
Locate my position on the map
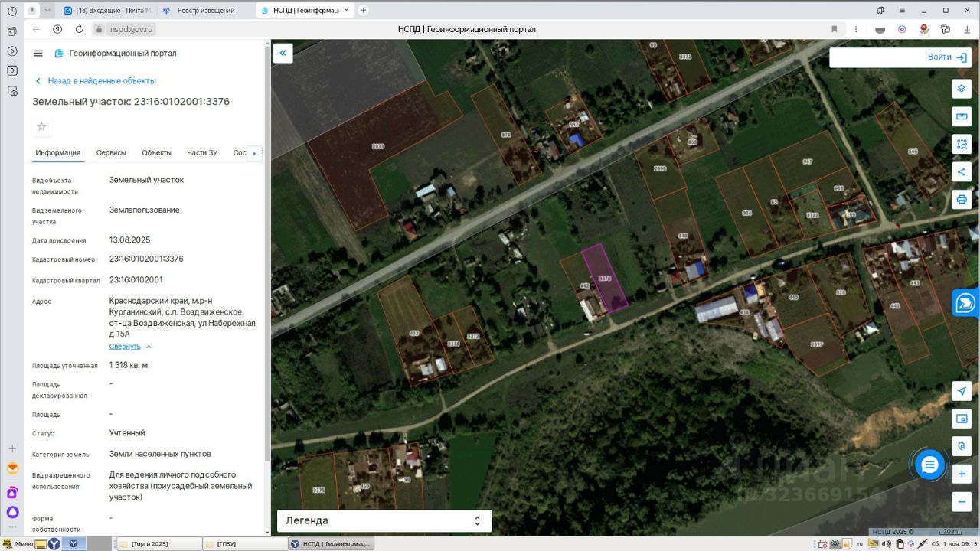[962, 391]
